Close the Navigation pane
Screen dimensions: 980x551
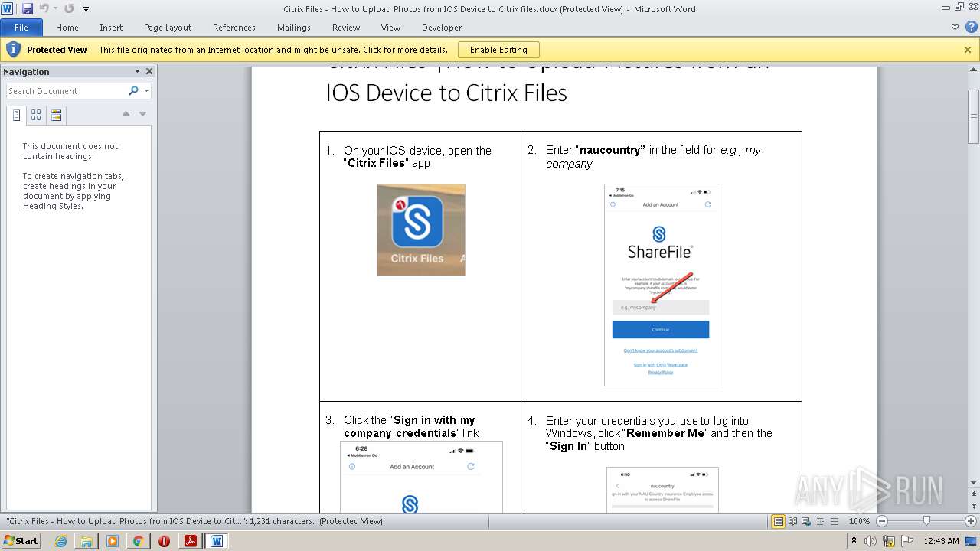pyautogui.click(x=149, y=71)
